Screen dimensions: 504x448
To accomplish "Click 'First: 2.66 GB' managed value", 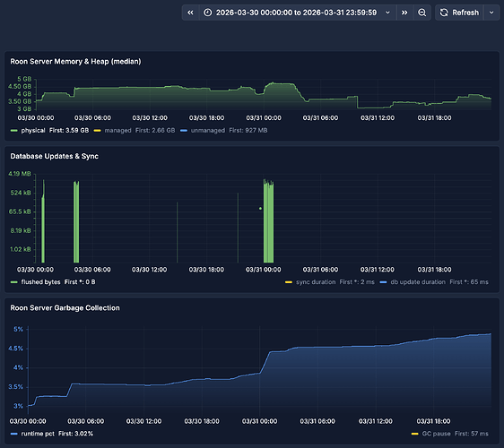I will 155,131.
